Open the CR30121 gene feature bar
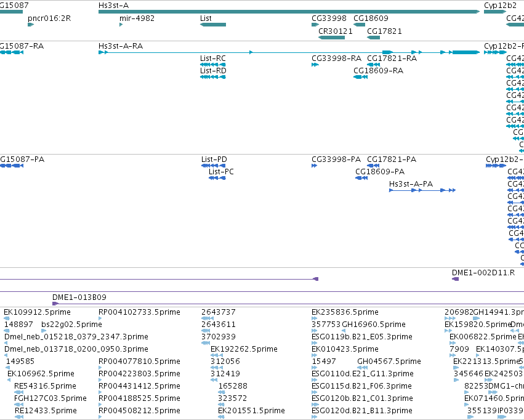 coord(331,38)
